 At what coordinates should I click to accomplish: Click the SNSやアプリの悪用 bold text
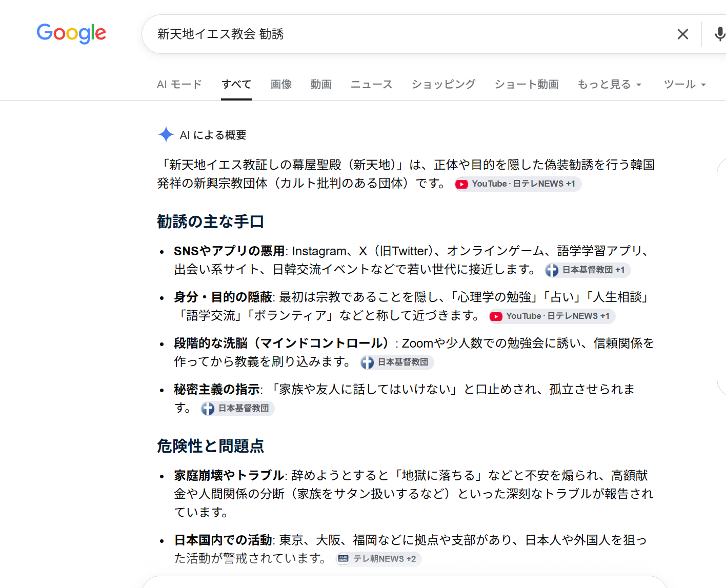click(229, 251)
